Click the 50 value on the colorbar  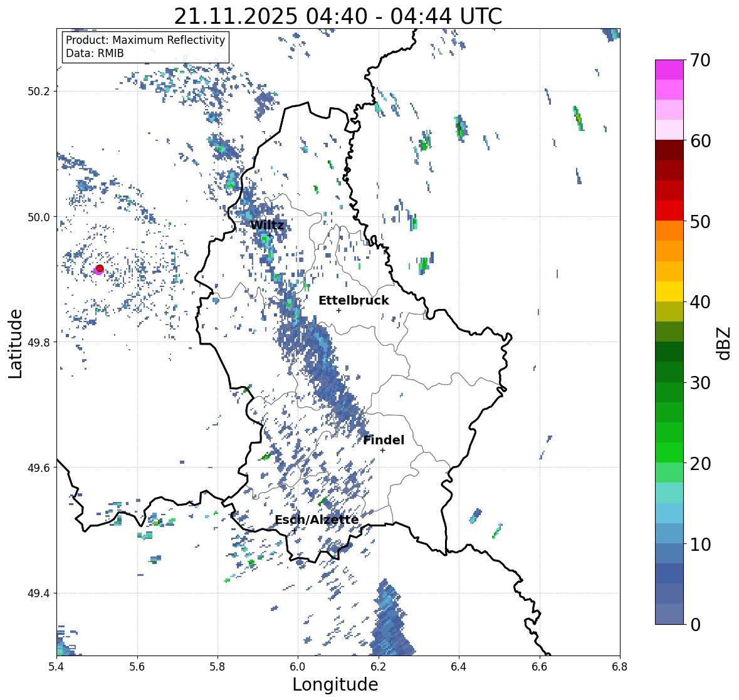click(700, 221)
